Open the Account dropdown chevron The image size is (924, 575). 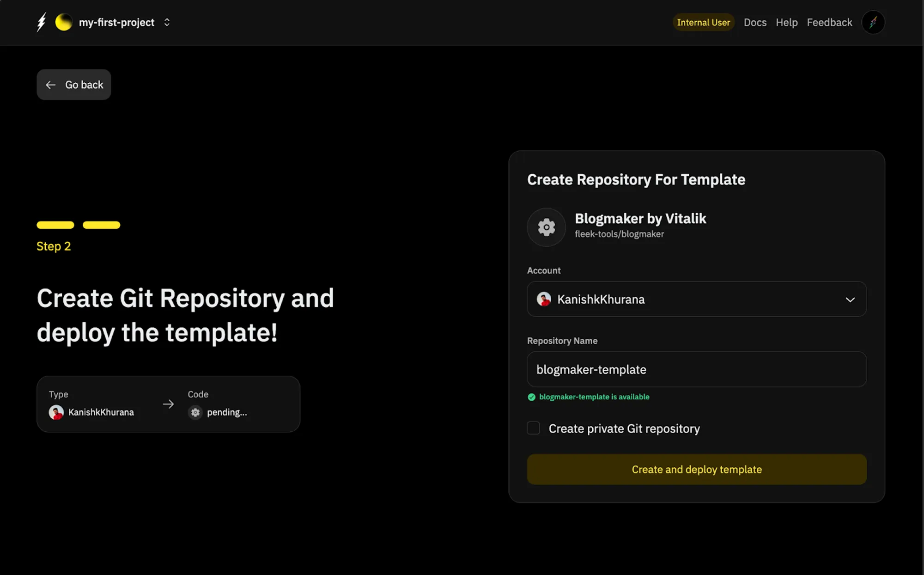[850, 300]
